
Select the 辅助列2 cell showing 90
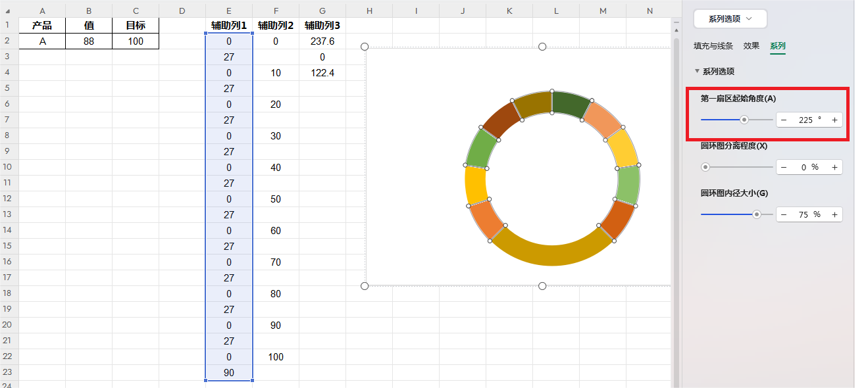coord(276,326)
